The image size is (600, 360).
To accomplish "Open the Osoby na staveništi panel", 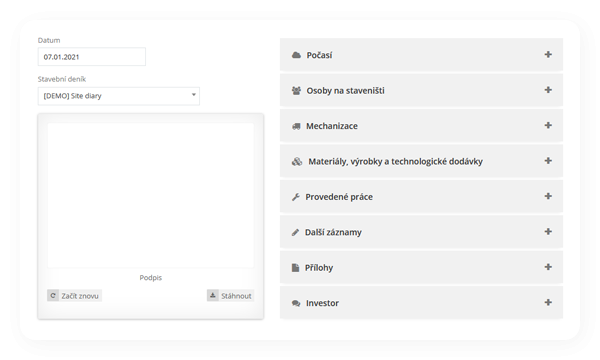I will (421, 90).
